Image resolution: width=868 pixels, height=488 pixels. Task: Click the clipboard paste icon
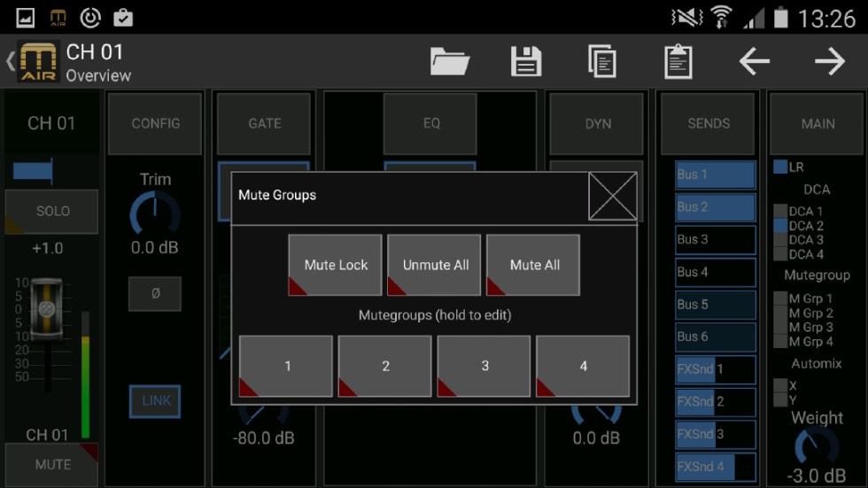[x=678, y=61]
